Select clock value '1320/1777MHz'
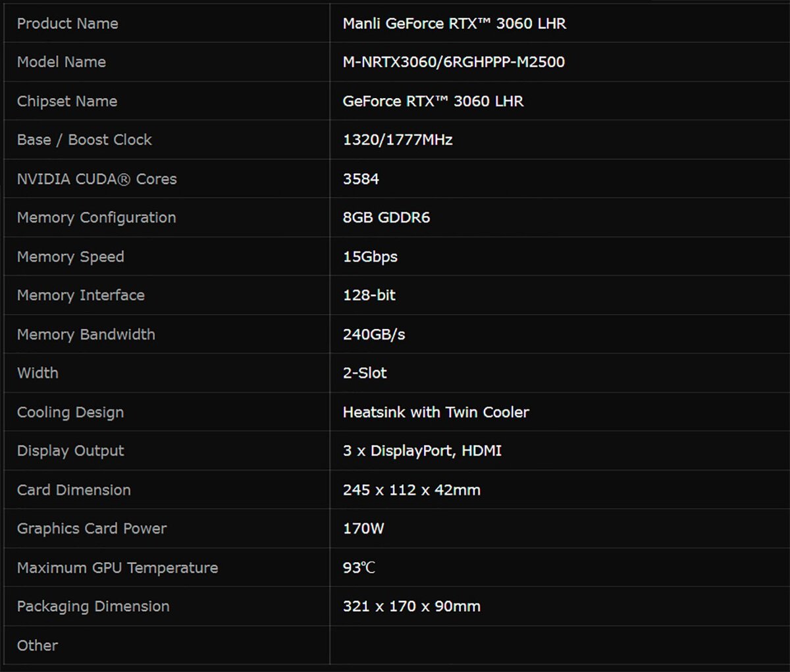This screenshot has width=790, height=672. tap(398, 140)
